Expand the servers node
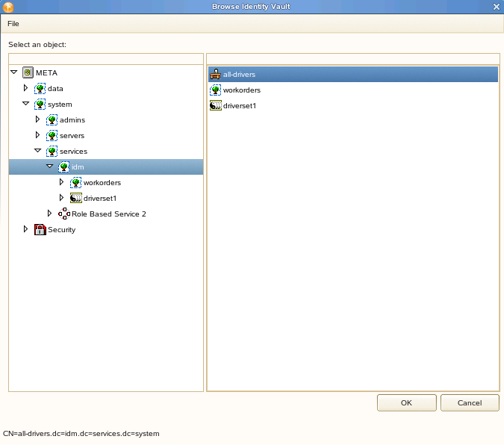Screen dimensions: 504x445 click(37, 134)
